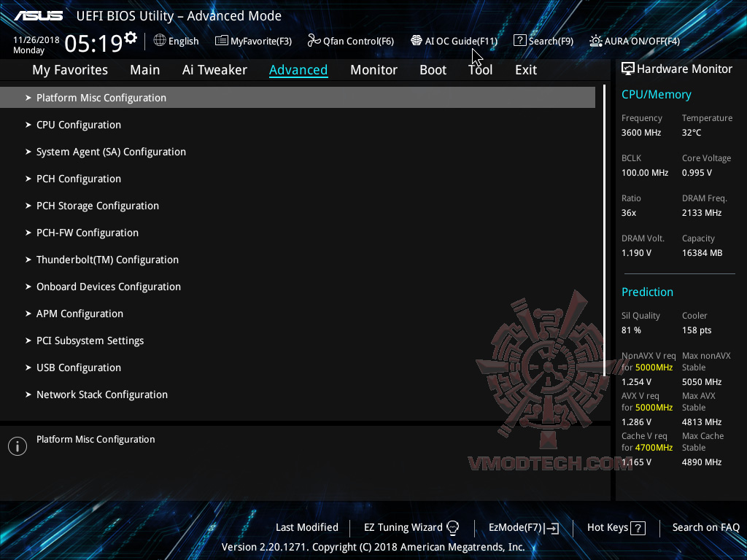The image size is (747, 560).
Task: Click the Last Modified button
Action: (307, 528)
